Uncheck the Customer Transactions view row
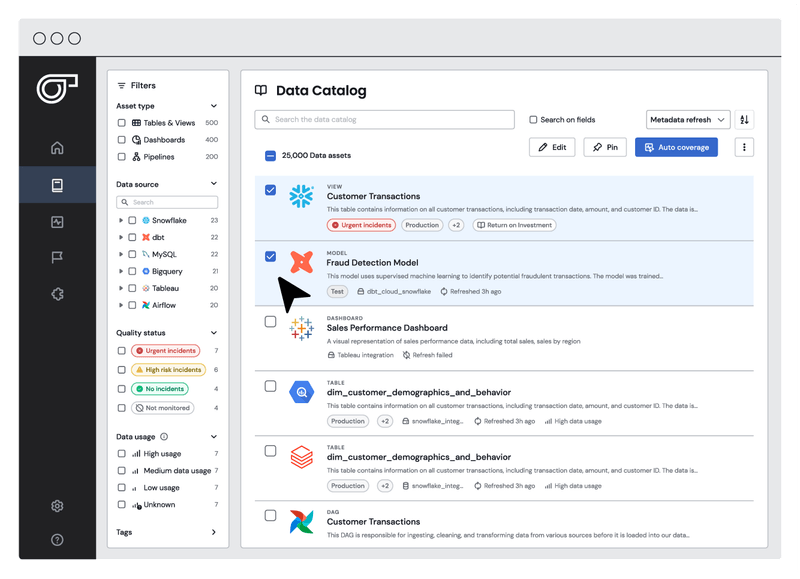Viewport: 800px width, 579px height. [x=270, y=190]
